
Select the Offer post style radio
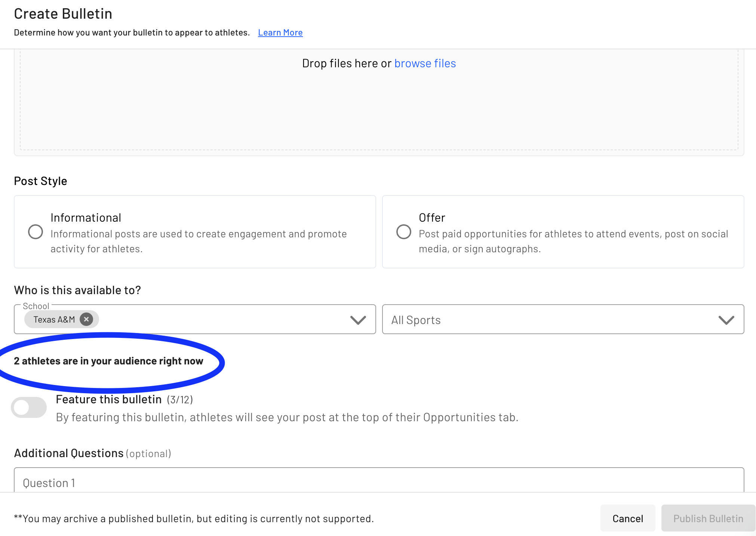pos(404,232)
